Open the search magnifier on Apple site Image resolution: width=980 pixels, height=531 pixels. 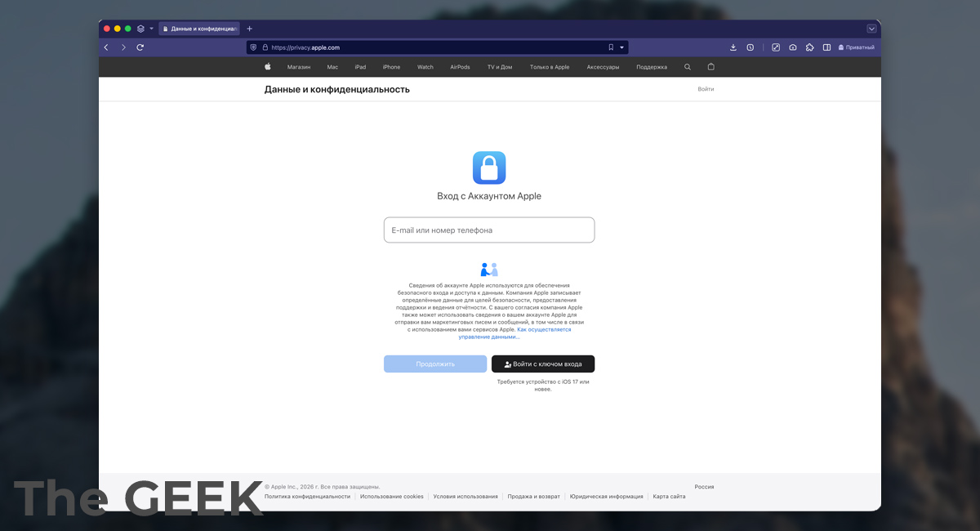point(687,67)
